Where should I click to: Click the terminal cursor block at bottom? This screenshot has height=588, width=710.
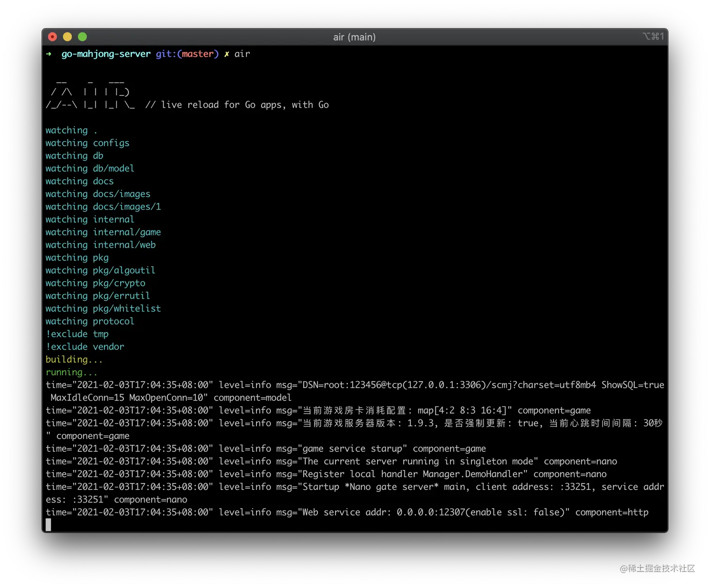48,525
